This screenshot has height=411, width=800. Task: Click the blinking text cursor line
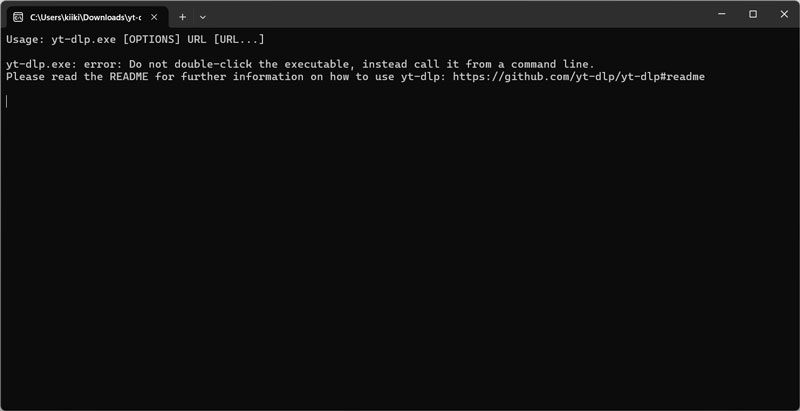[x=7, y=101]
